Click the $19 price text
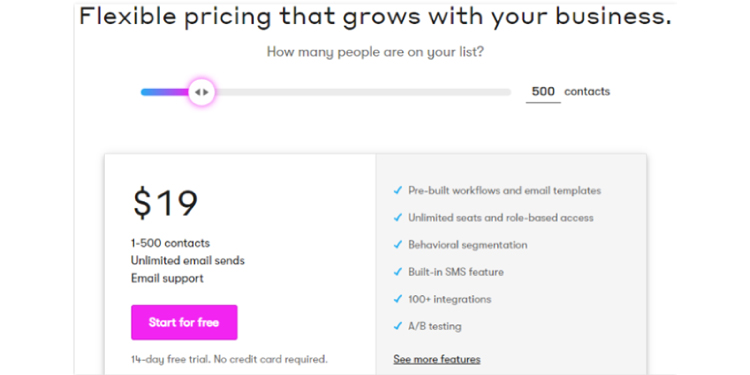 coord(165,203)
